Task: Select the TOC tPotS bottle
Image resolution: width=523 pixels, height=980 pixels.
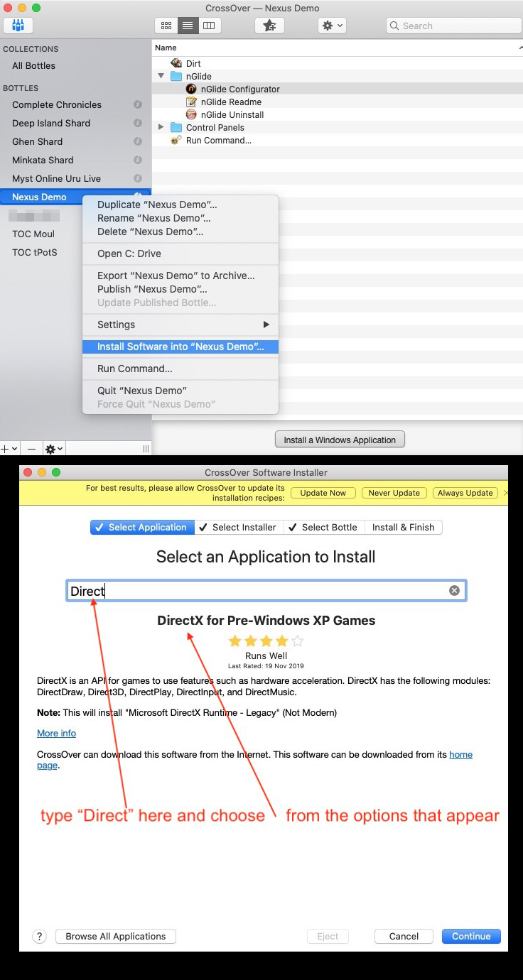Action: [35, 252]
